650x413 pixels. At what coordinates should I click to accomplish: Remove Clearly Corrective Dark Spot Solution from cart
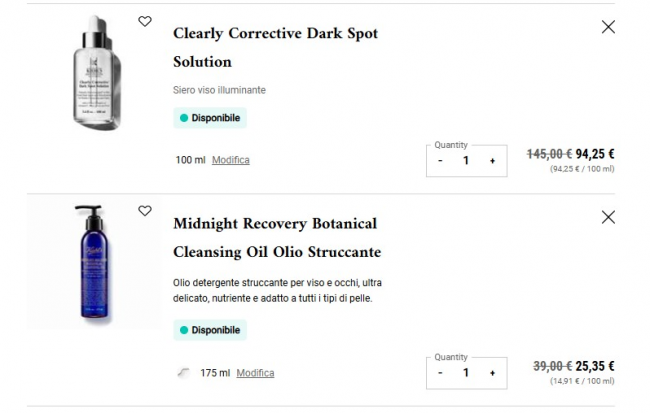point(608,27)
